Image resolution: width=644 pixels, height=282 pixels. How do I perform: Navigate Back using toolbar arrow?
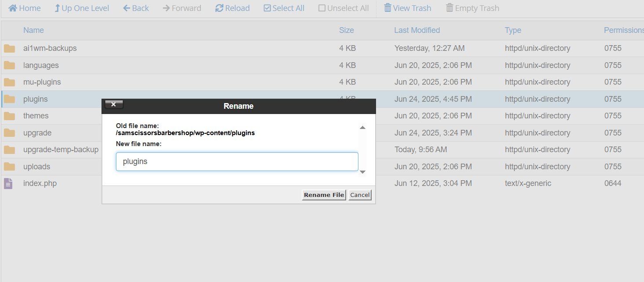click(x=136, y=8)
